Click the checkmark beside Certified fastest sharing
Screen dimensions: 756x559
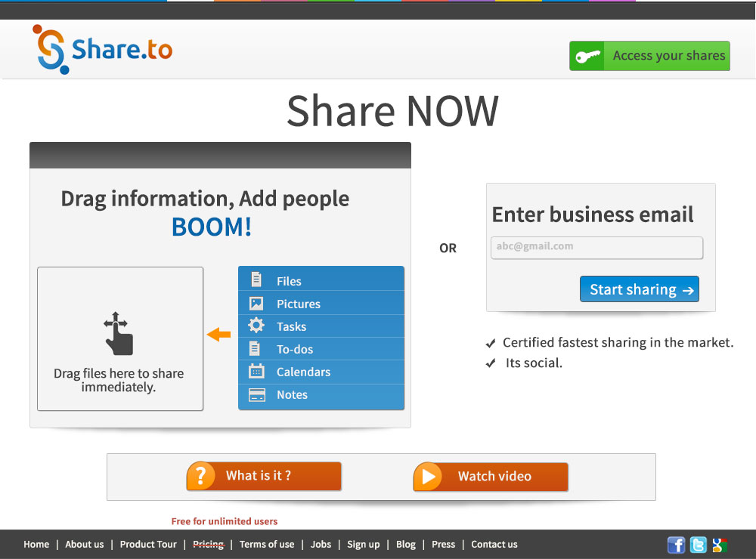tap(491, 343)
